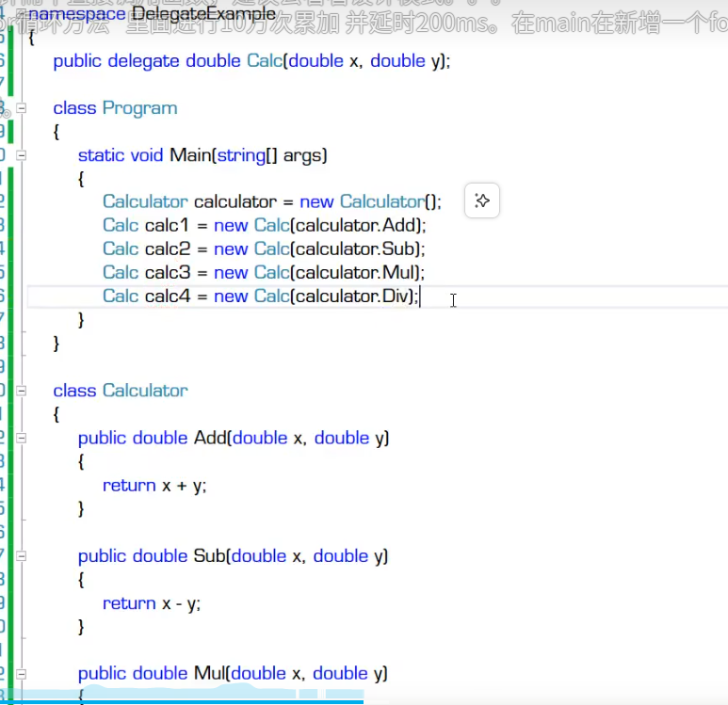Click 'calculator.Sub' method reference
Image resolution: width=728 pixels, height=705 pixels.
[355, 249]
